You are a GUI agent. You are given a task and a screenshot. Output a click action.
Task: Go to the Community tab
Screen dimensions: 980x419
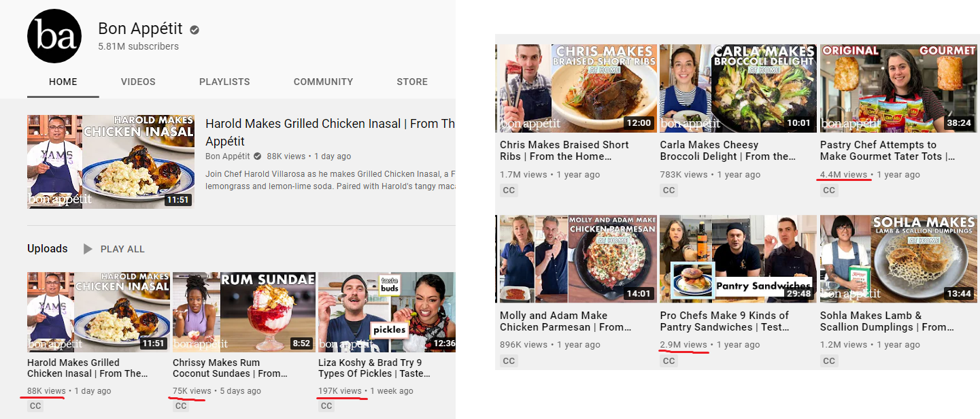323,82
